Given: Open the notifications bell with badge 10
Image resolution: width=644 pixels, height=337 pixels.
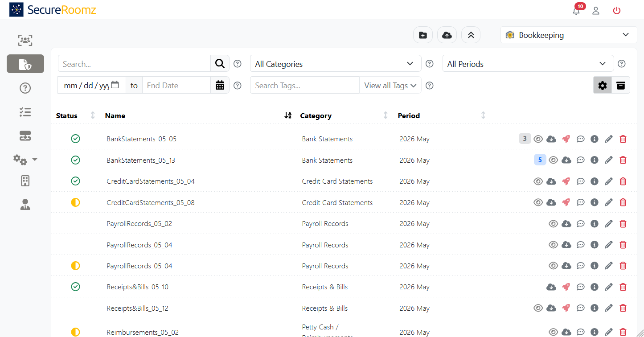Looking at the screenshot, I should tap(577, 10).
